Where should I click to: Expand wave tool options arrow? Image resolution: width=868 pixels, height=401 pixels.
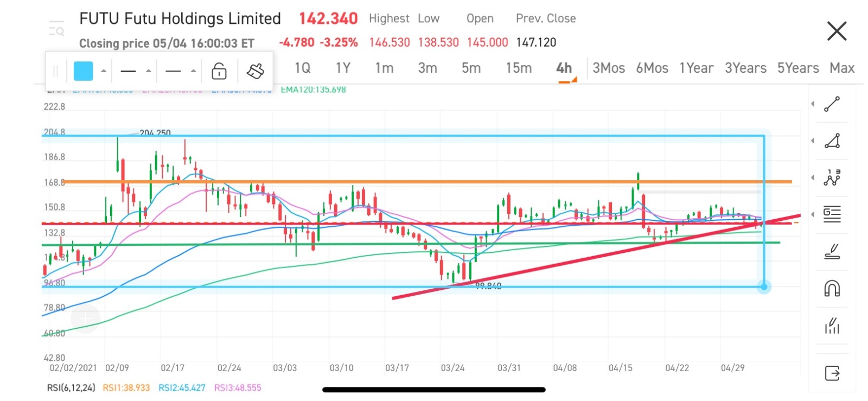point(812,178)
